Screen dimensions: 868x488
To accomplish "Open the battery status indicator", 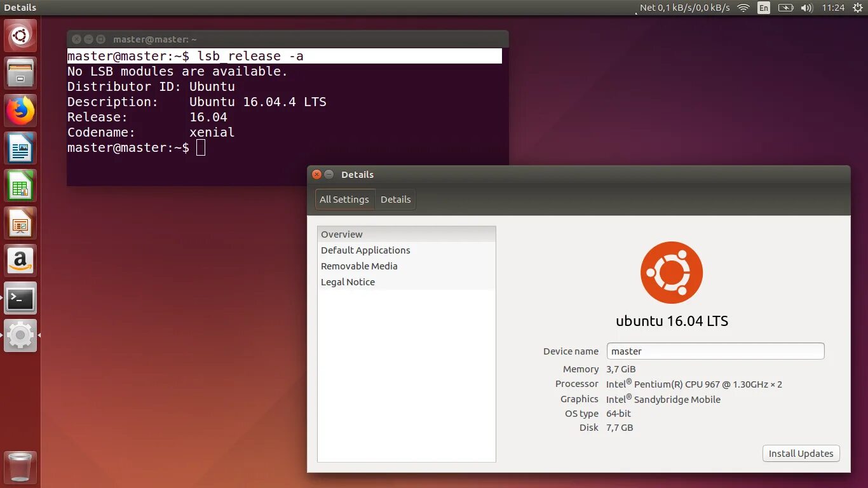I will 786,8.
